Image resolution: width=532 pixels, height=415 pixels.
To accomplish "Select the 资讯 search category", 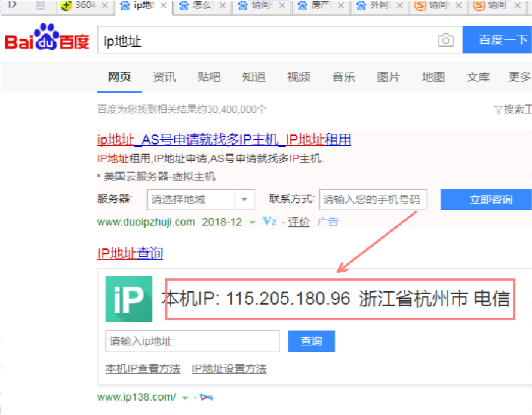I will click(x=164, y=77).
